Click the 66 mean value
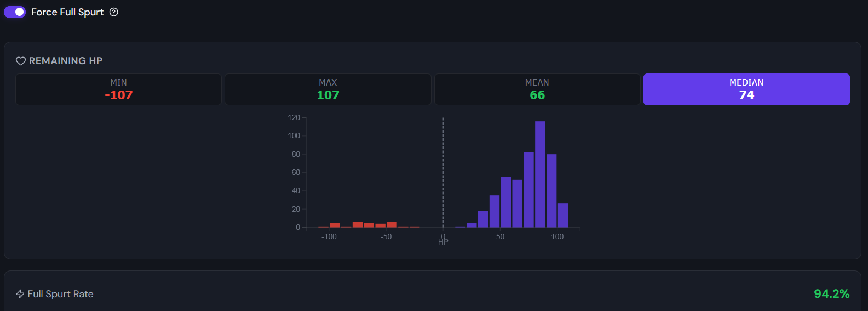 (x=537, y=95)
